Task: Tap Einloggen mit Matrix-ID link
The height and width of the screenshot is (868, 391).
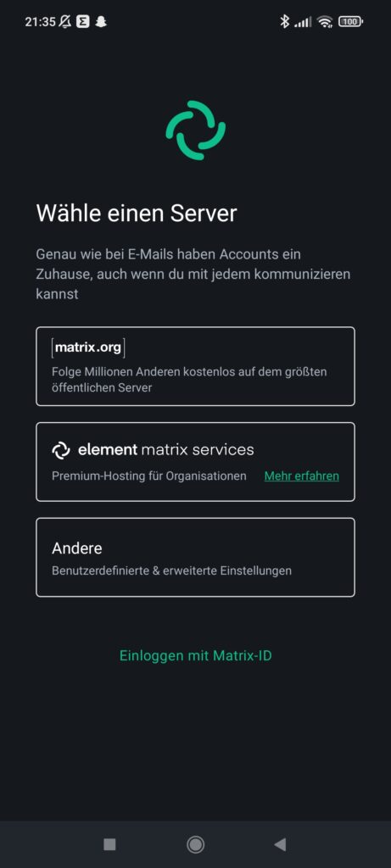Action: [x=195, y=655]
